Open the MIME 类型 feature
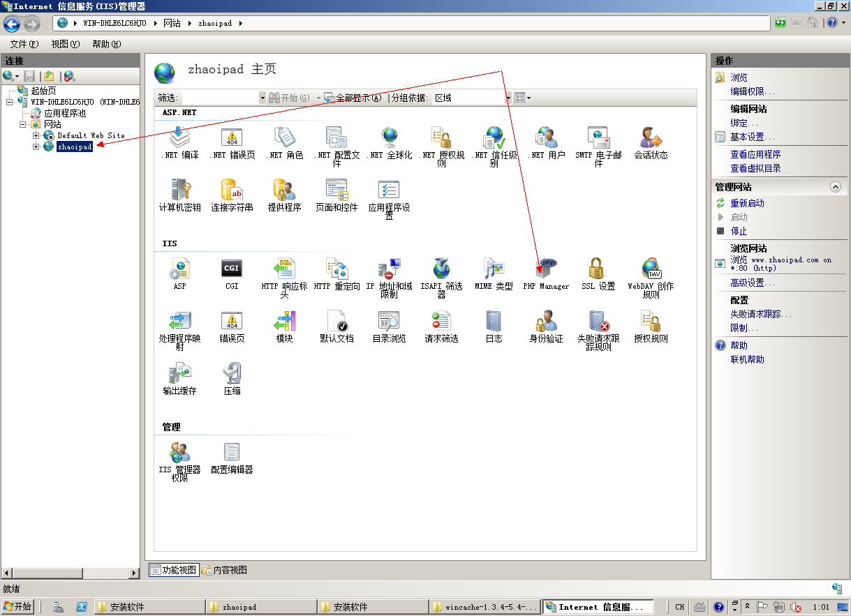This screenshot has height=616, width=851. pyautogui.click(x=494, y=274)
